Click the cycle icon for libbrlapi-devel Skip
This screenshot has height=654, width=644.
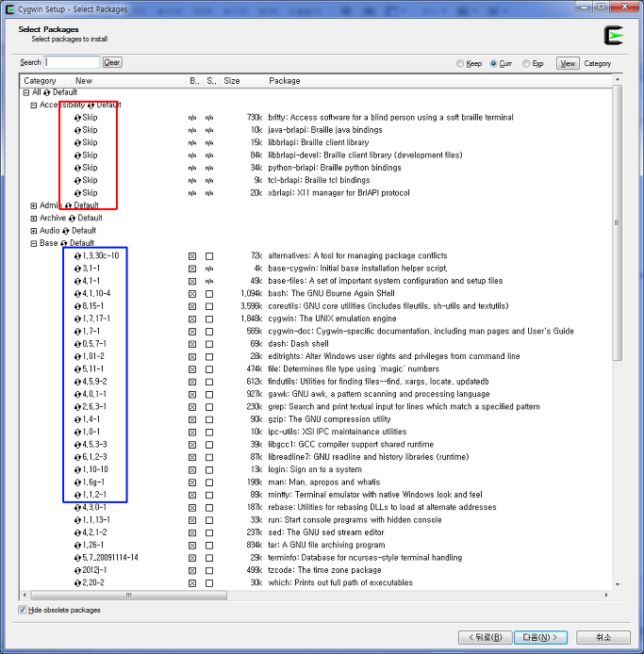coord(77,155)
